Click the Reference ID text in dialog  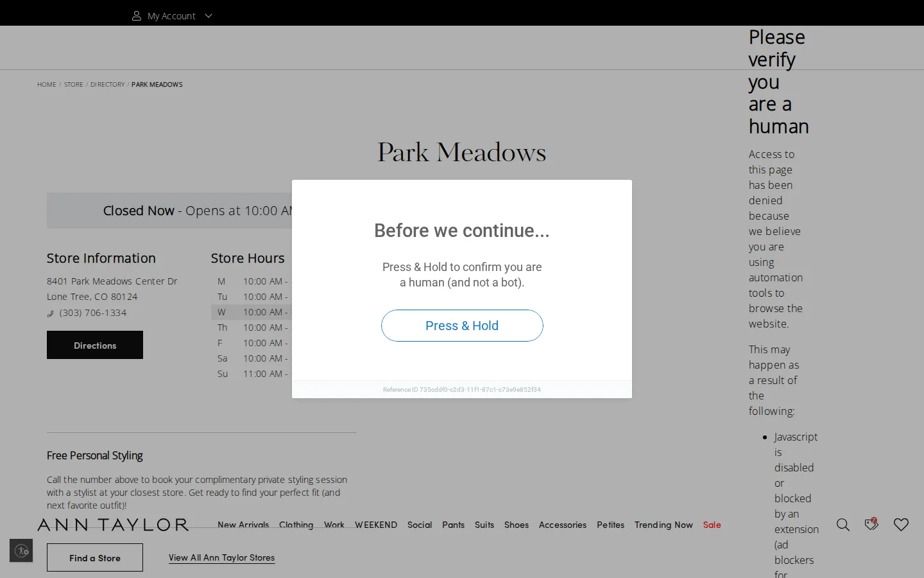tap(462, 389)
